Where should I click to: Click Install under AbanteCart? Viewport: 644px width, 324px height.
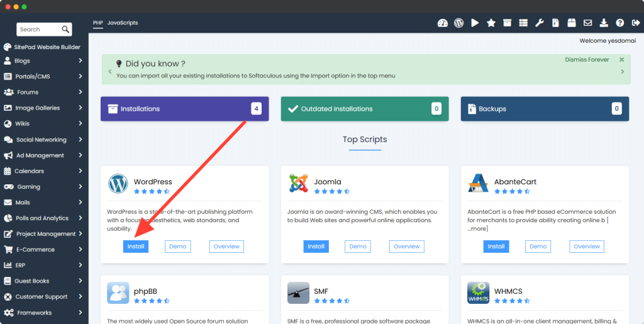point(496,247)
